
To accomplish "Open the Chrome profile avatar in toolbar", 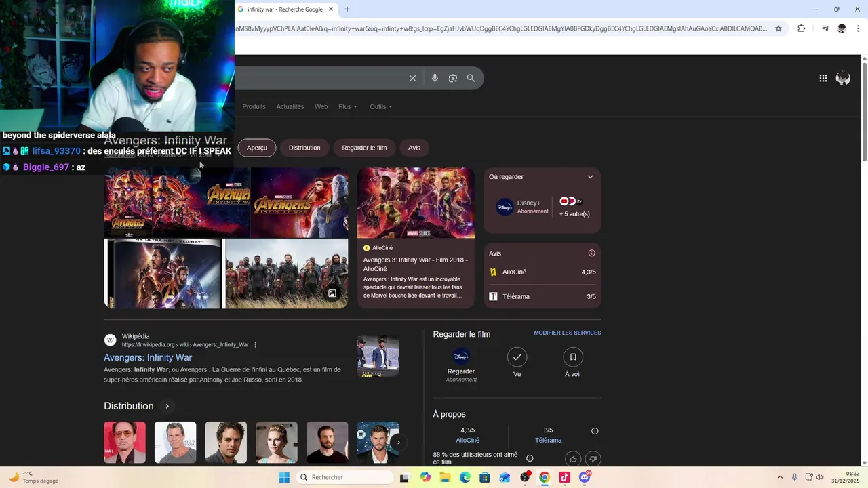I will click(842, 28).
